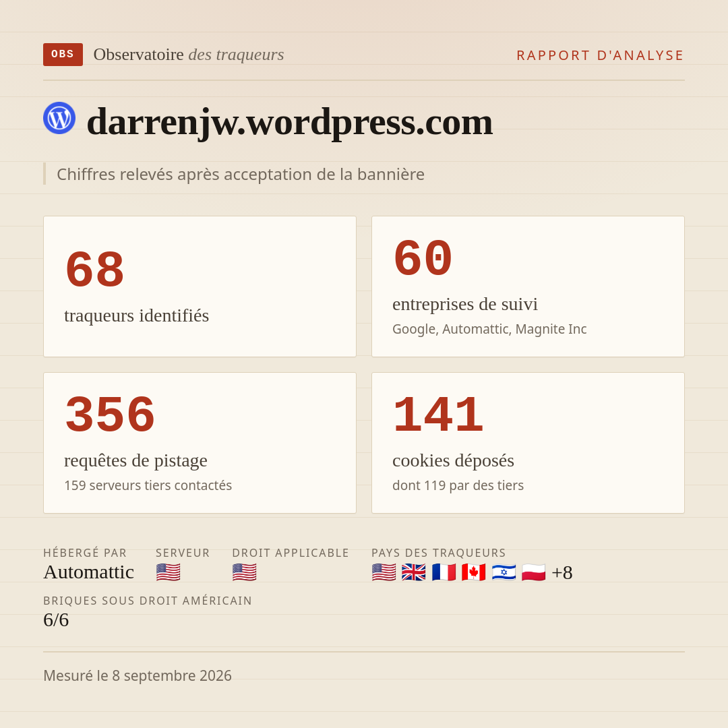
Task: Click the 'DROIT APPLICABLE' label
Action: pyautogui.click(x=291, y=553)
